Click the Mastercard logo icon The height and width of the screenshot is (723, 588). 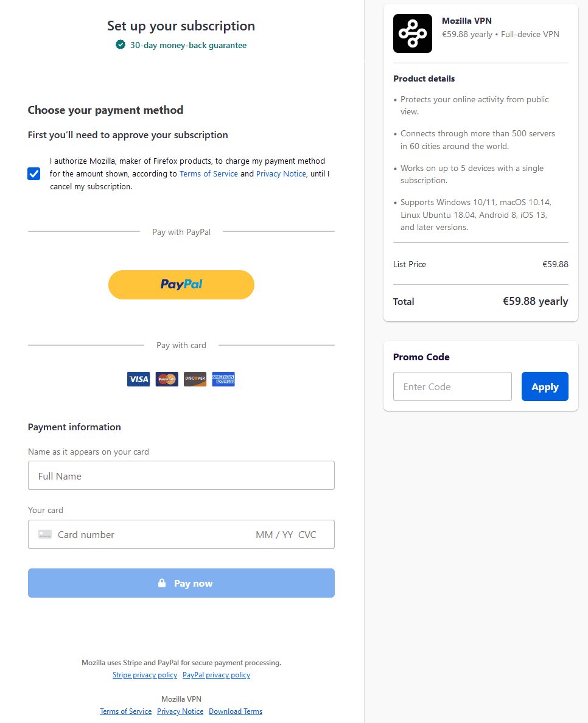[167, 379]
